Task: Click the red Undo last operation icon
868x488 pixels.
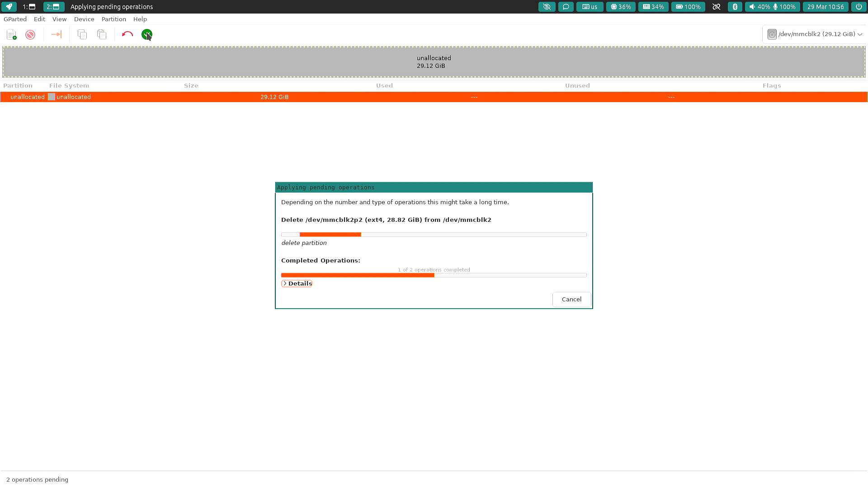Action: click(127, 34)
